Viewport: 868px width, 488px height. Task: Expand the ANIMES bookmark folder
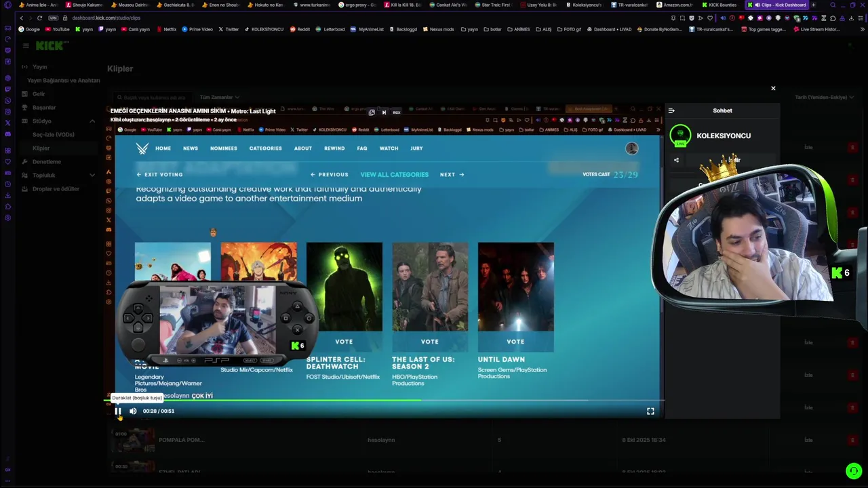tap(518, 29)
